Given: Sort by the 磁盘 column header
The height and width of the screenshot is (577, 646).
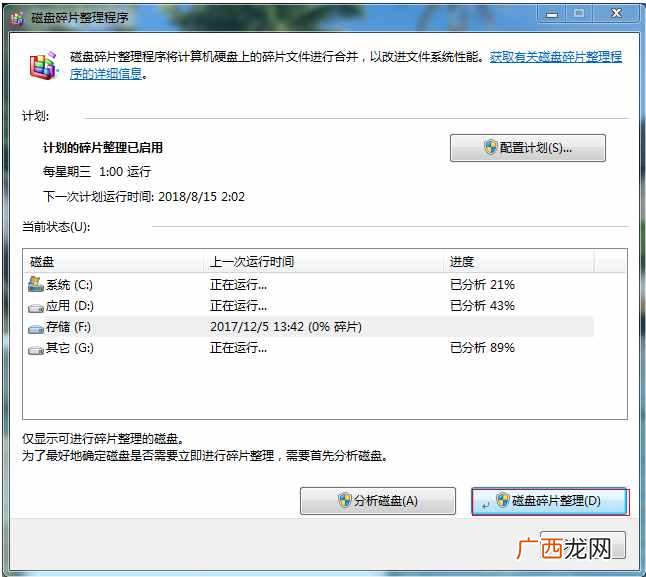Looking at the screenshot, I should coord(113,262).
